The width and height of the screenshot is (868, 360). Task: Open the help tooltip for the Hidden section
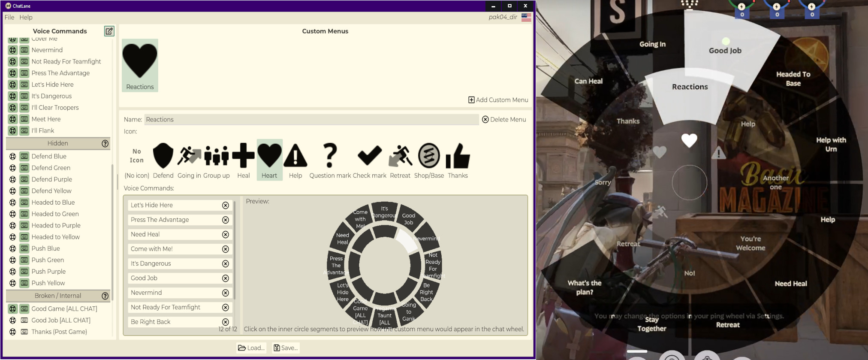point(105,143)
